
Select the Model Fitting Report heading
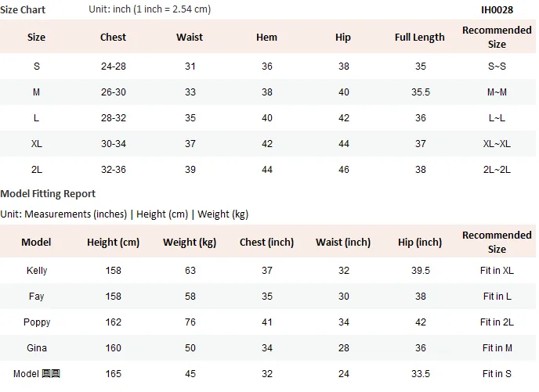pos(48,193)
